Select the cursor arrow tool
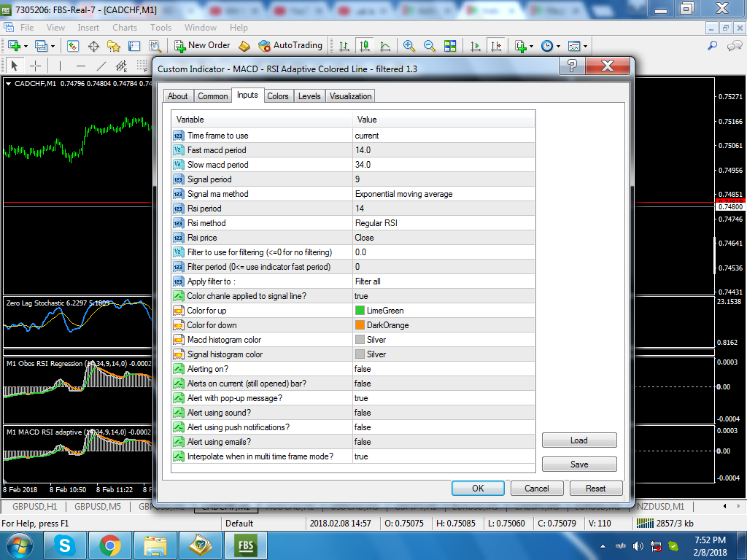 (x=15, y=66)
